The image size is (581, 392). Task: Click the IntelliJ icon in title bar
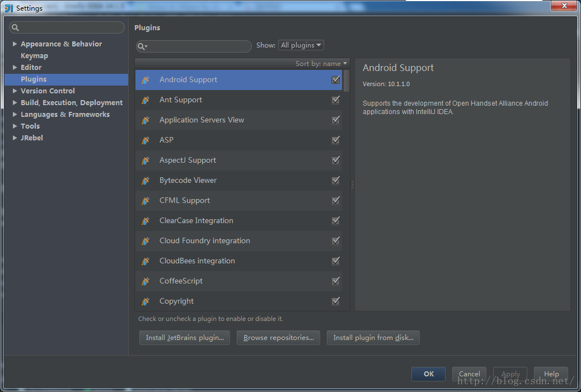point(8,8)
